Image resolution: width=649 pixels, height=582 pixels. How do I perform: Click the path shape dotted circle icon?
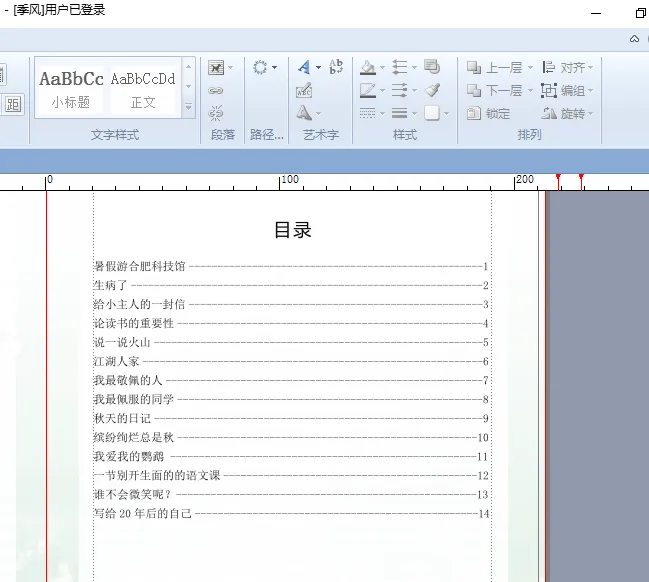(x=261, y=68)
